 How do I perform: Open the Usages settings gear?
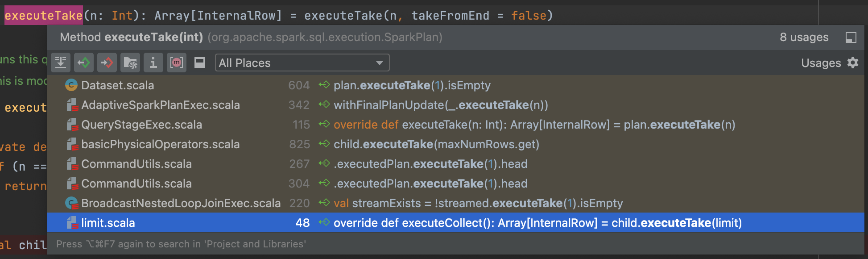[x=853, y=63]
